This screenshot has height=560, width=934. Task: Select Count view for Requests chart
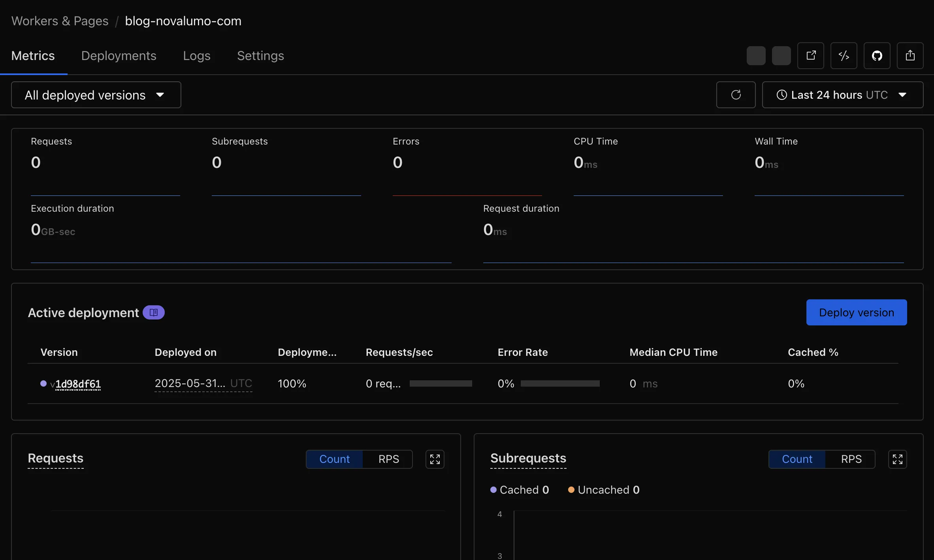334,459
